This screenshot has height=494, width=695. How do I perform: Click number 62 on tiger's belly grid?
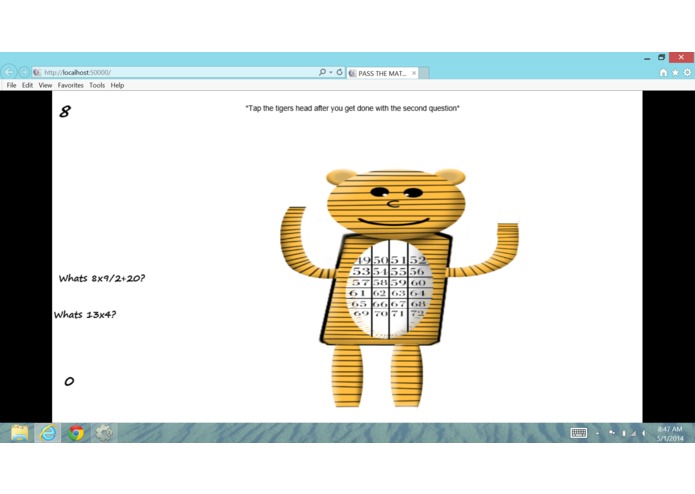tap(380, 293)
